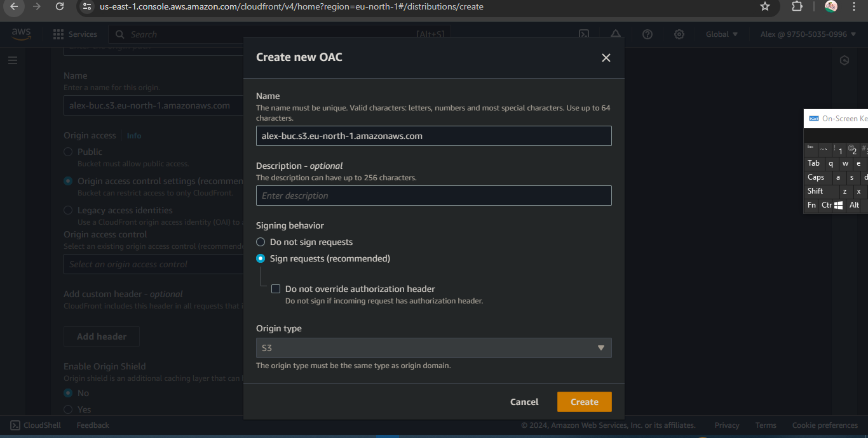Close the Create new OAC dialog
868x438 pixels.
[606, 58]
